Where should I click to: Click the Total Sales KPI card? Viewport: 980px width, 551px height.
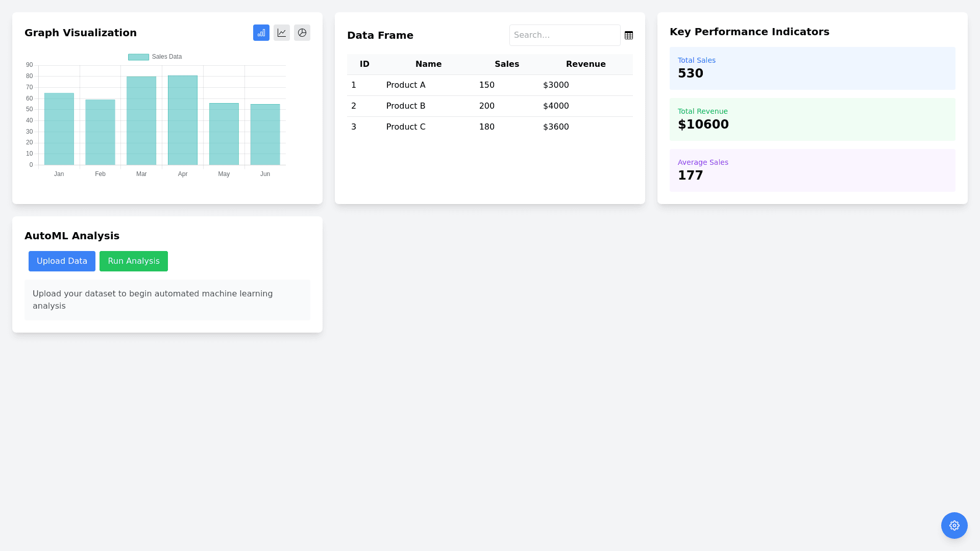pyautogui.click(x=812, y=68)
